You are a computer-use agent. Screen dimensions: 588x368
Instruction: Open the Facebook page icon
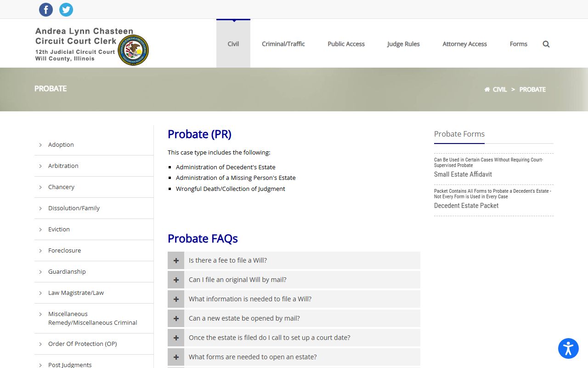pos(46,10)
